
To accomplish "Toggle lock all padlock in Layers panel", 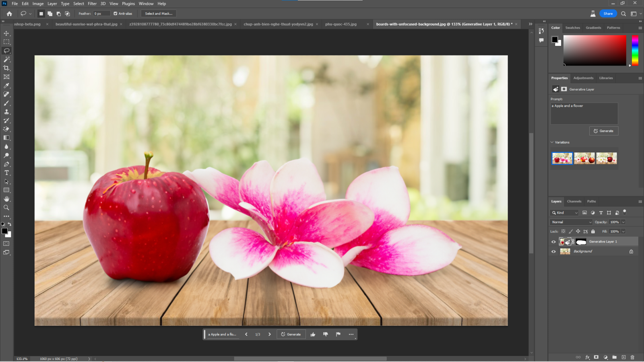I will point(593,231).
